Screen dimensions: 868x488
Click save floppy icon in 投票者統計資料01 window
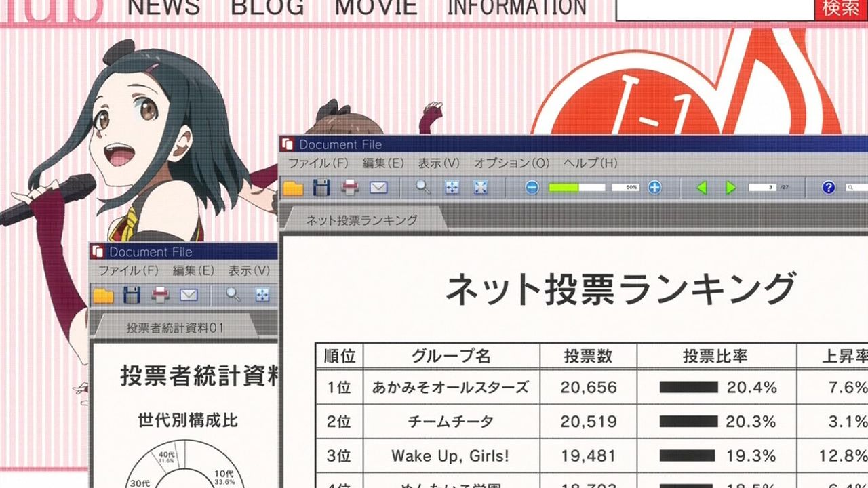tap(132, 295)
